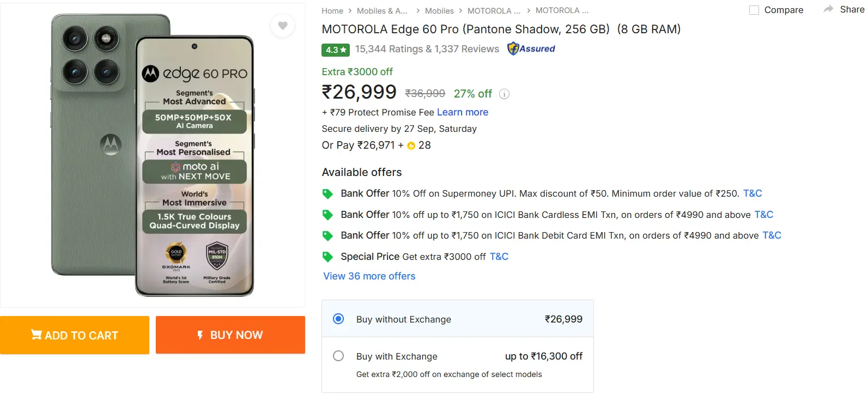Click the green tag icon beside Special Price
Image resolution: width=868 pixels, height=395 pixels.
tap(327, 256)
